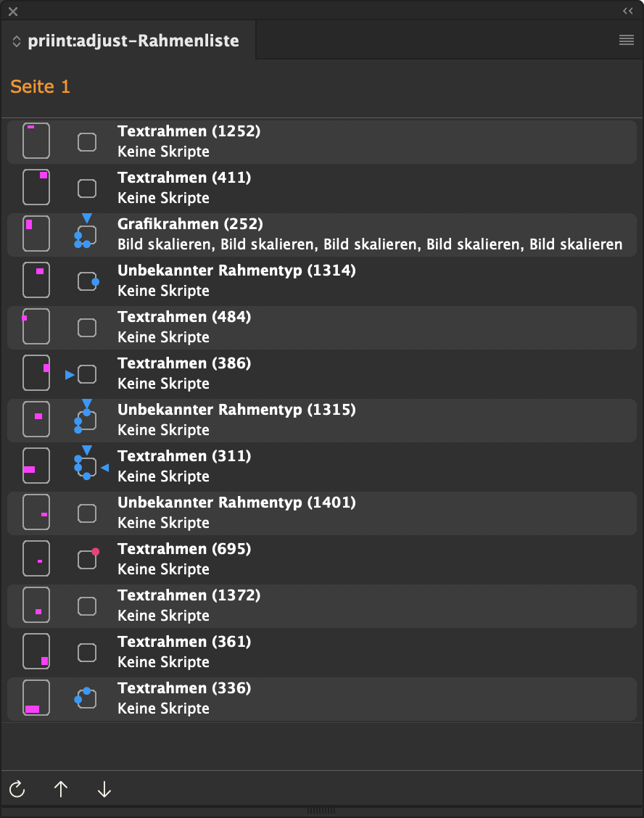Click the Seite 1 heading
644x818 pixels.
(x=40, y=86)
